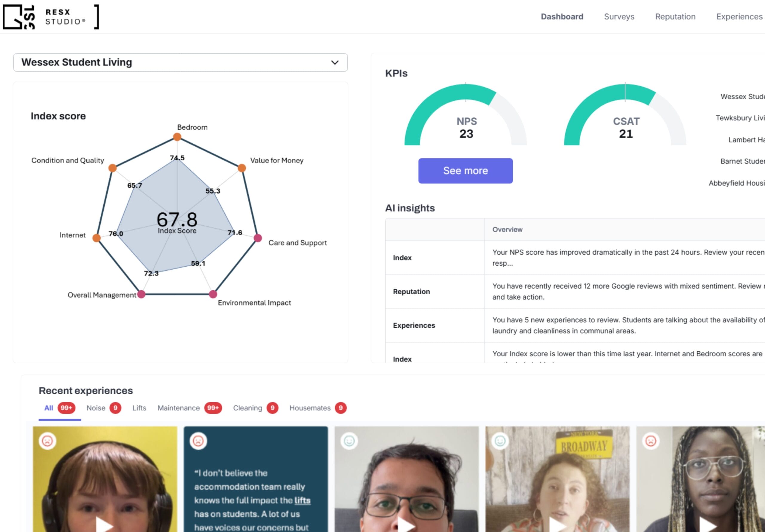765x532 pixels.
Task: Select Abbeyfield Housing in the property list
Action: pos(736,183)
